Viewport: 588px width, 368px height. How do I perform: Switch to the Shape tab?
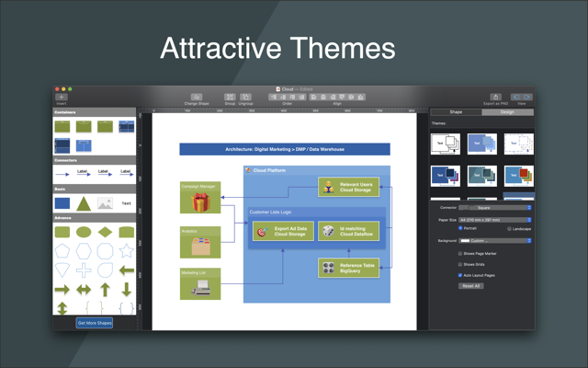(x=456, y=112)
